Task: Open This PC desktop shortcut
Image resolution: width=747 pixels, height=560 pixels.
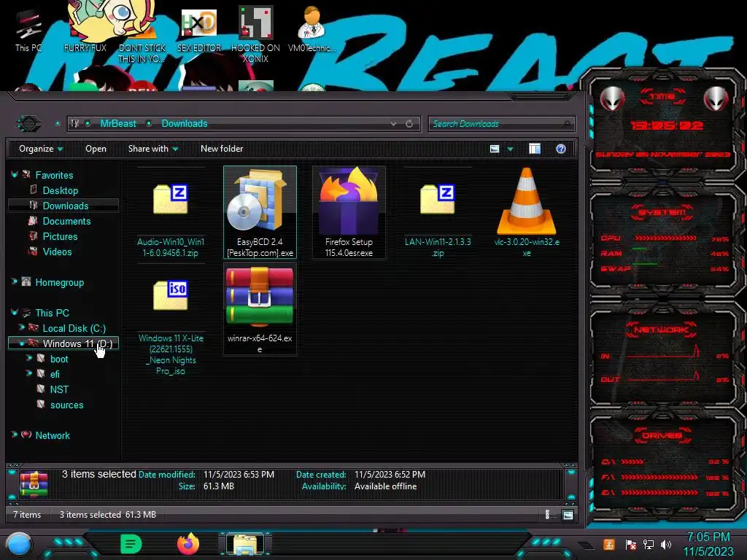Action: click(x=28, y=31)
